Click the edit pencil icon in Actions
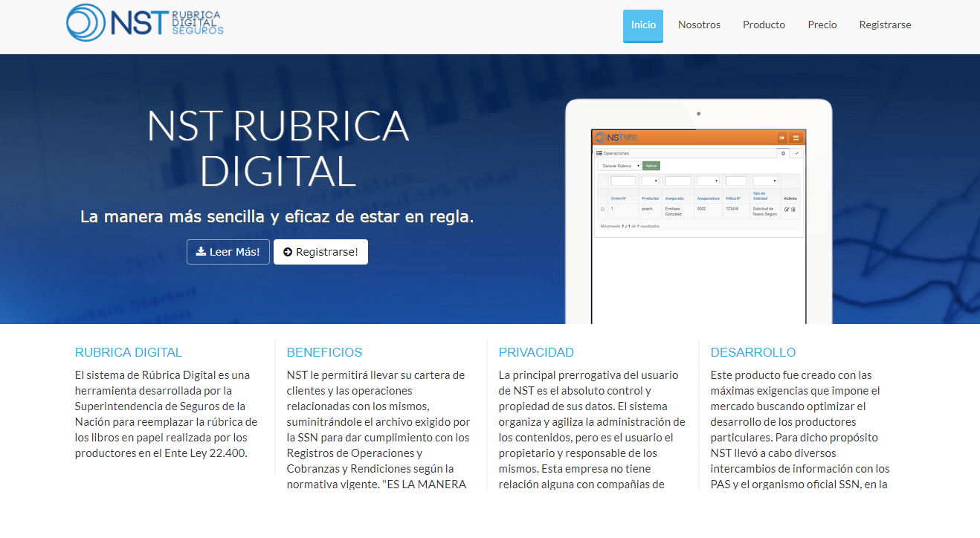Image resolution: width=980 pixels, height=538 pixels. [x=787, y=210]
